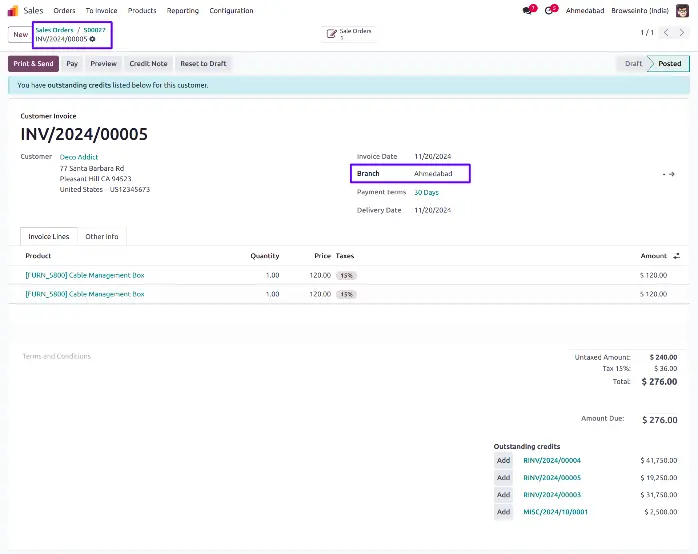Expand the Configuration menu
The image size is (698, 554).
(x=231, y=10)
